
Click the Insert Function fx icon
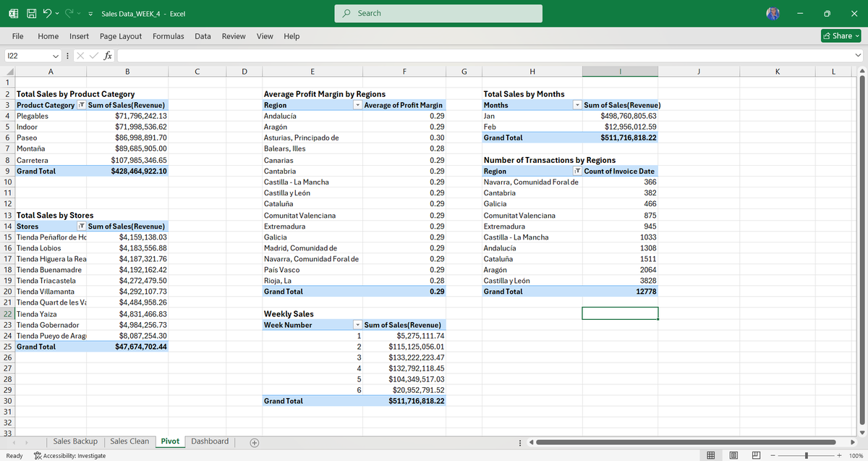pos(108,55)
